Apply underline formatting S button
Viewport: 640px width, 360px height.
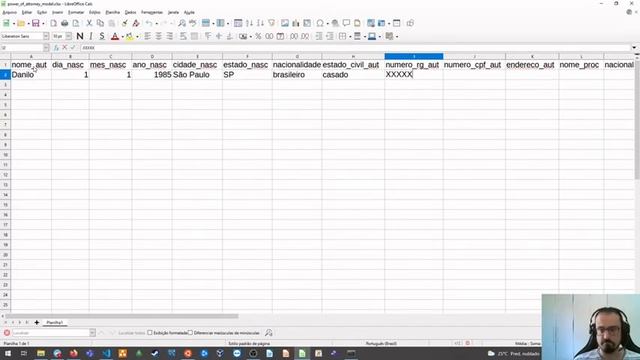(x=102, y=36)
